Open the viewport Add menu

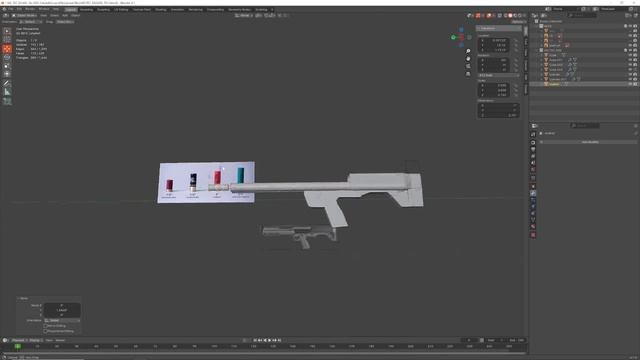coord(65,16)
